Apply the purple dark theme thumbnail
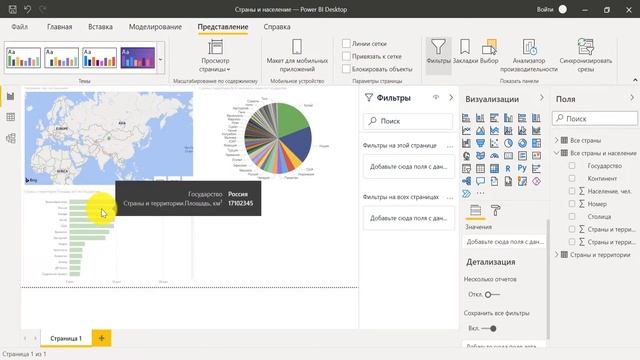Screen dimensions: 640x360 point(138,58)
